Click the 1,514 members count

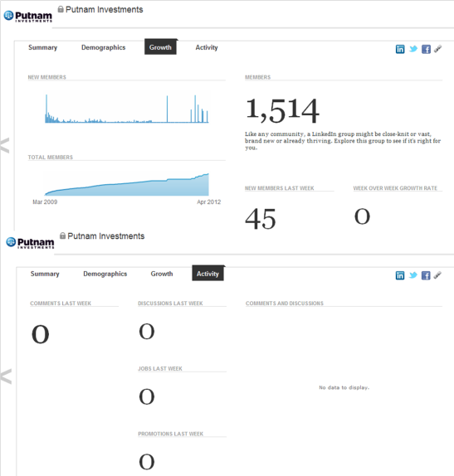(282, 111)
